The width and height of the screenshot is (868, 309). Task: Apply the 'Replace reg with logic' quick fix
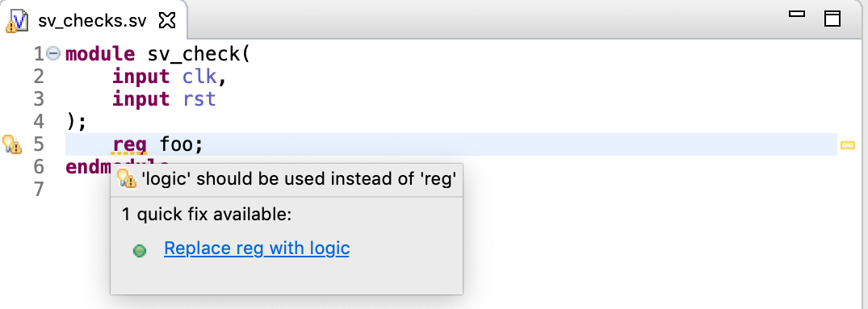point(257,248)
